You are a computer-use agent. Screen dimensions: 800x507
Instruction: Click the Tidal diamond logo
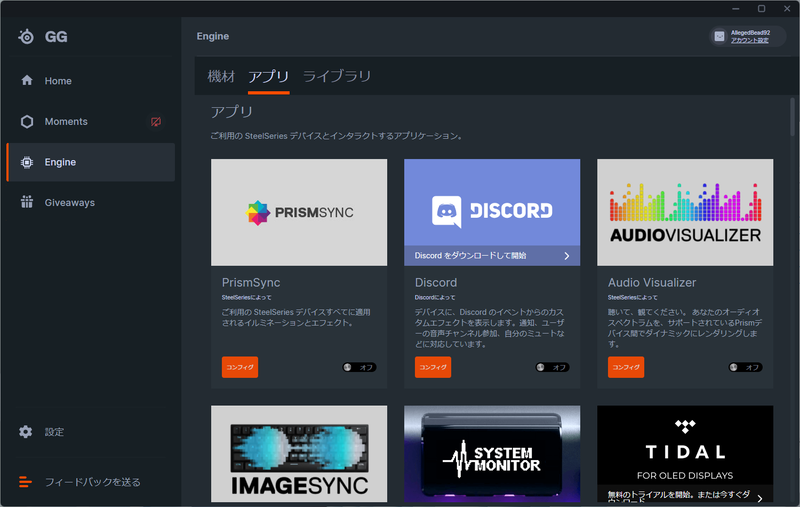(x=685, y=426)
